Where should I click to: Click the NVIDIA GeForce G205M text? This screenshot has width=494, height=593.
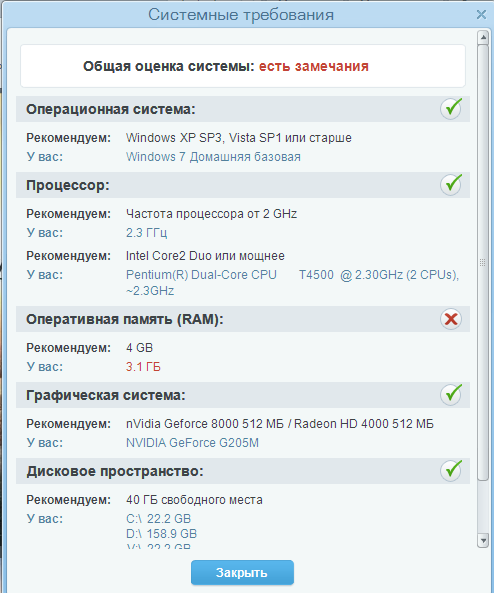tap(193, 443)
